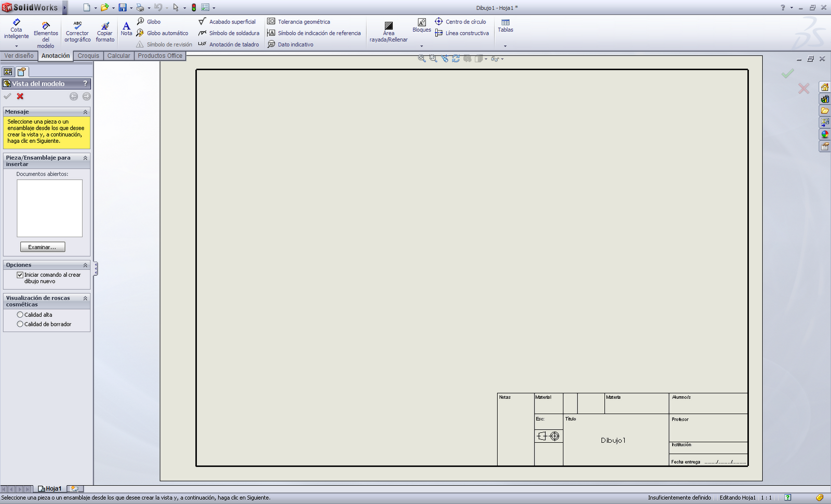Open the Cota inteligente dropdown arrow
The width and height of the screenshot is (831, 504).
(16, 46)
